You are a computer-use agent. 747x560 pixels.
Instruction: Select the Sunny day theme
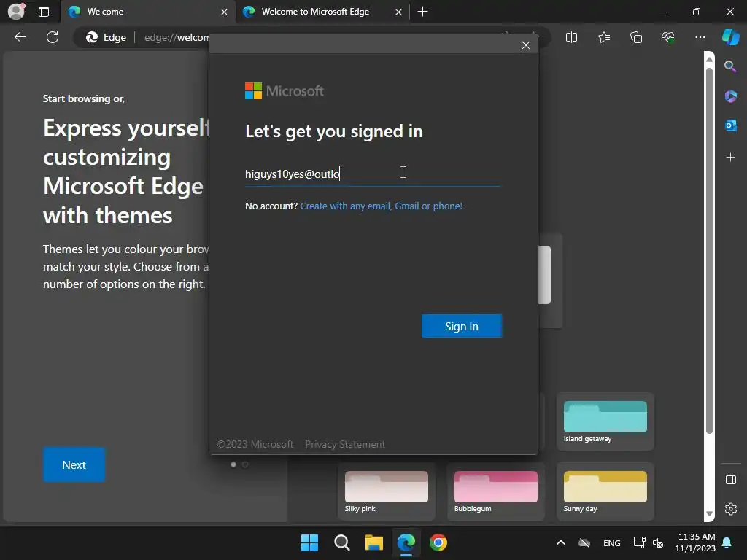click(x=605, y=491)
